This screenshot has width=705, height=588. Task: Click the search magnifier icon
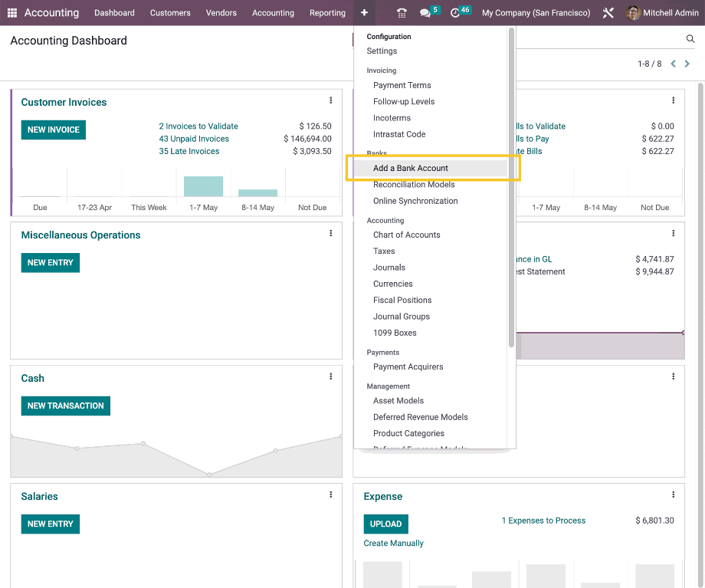pos(690,39)
